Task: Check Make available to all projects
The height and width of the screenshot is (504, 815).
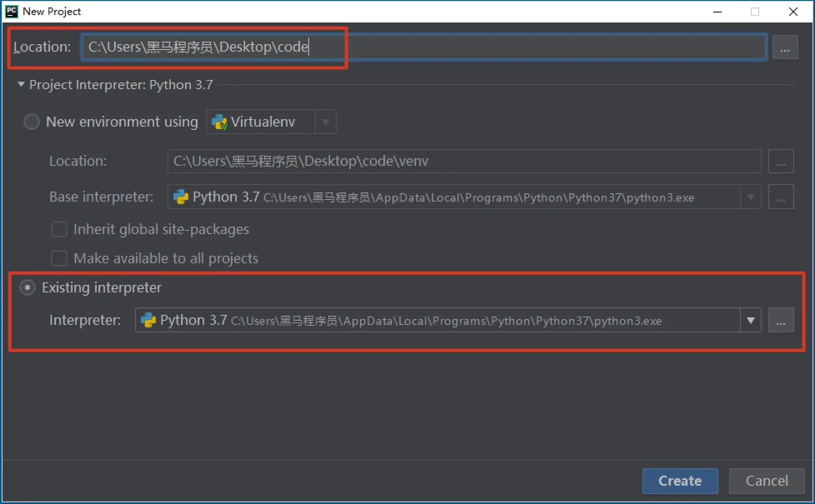Action: coord(59,258)
